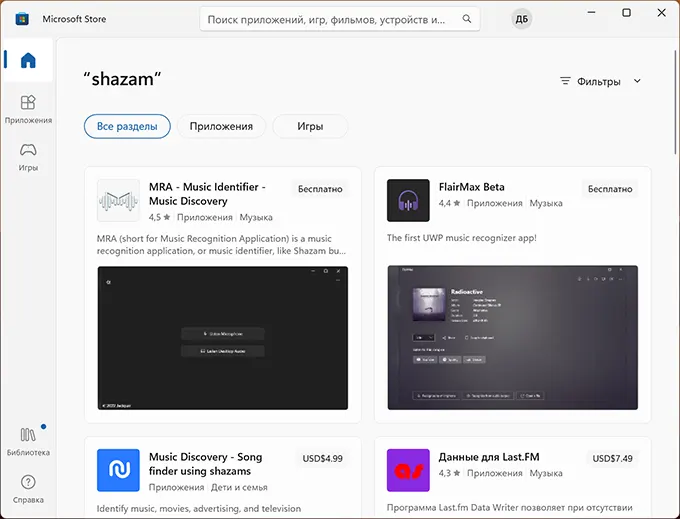Click the MRA Music Identifier app icon
The height and width of the screenshot is (519, 680).
pos(118,200)
